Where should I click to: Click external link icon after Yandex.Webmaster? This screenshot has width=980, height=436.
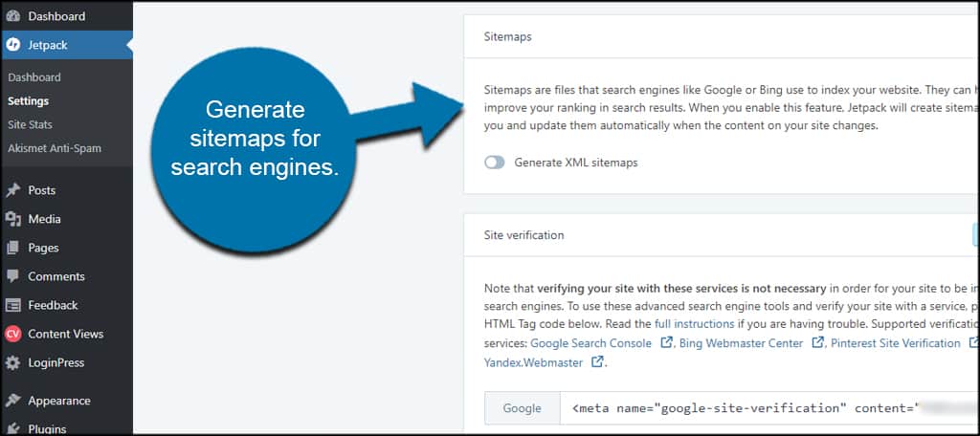(x=597, y=361)
